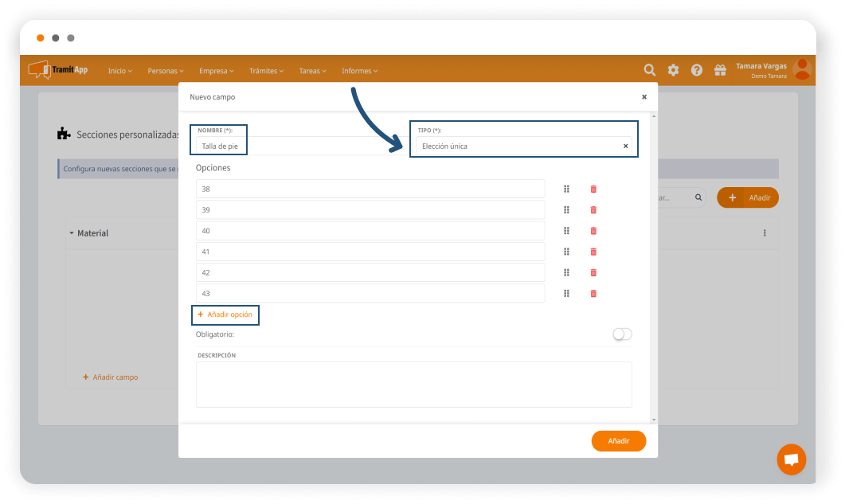
Task: Click the trash icon next to option 41
Action: coord(593,252)
